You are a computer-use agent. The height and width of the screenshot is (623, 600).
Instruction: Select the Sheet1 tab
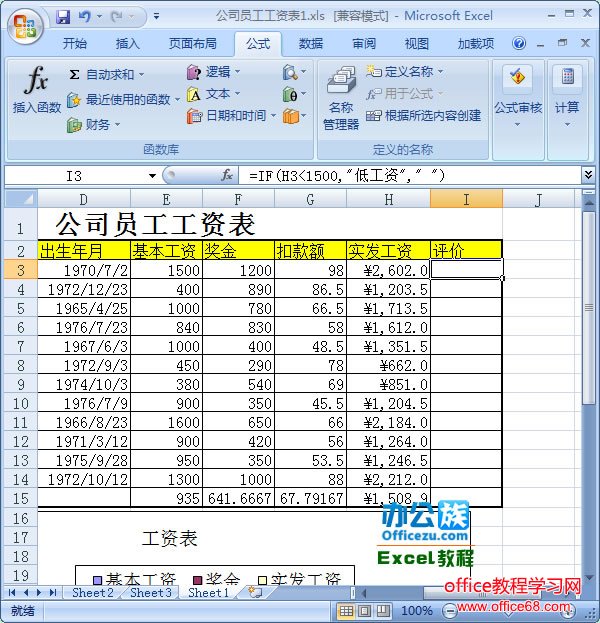point(208,592)
